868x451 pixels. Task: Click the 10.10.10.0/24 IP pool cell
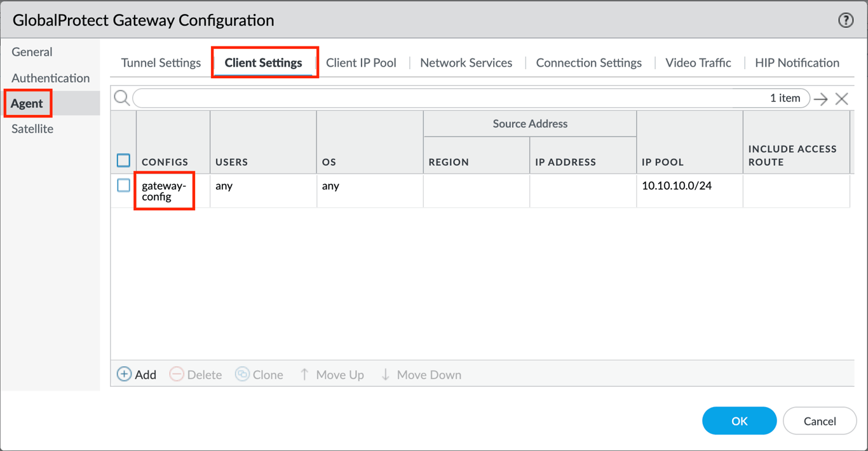pyautogui.click(x=677, y=186)
